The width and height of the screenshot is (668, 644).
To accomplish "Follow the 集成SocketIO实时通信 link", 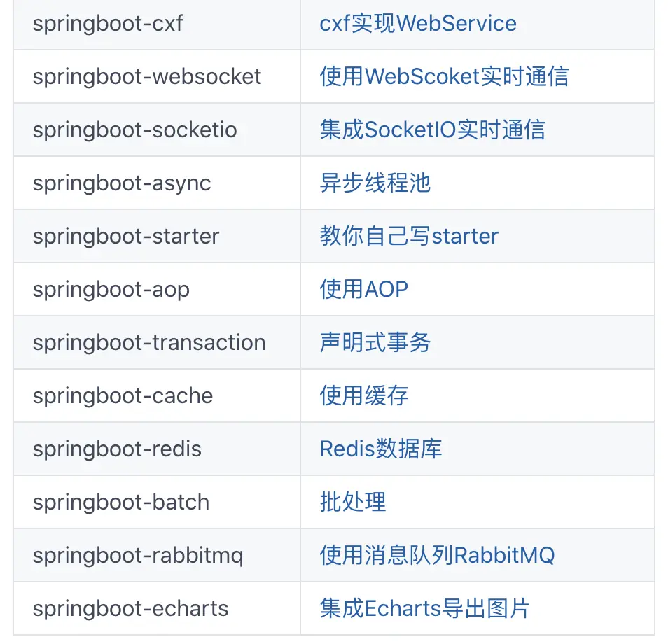I will (433, 130).
